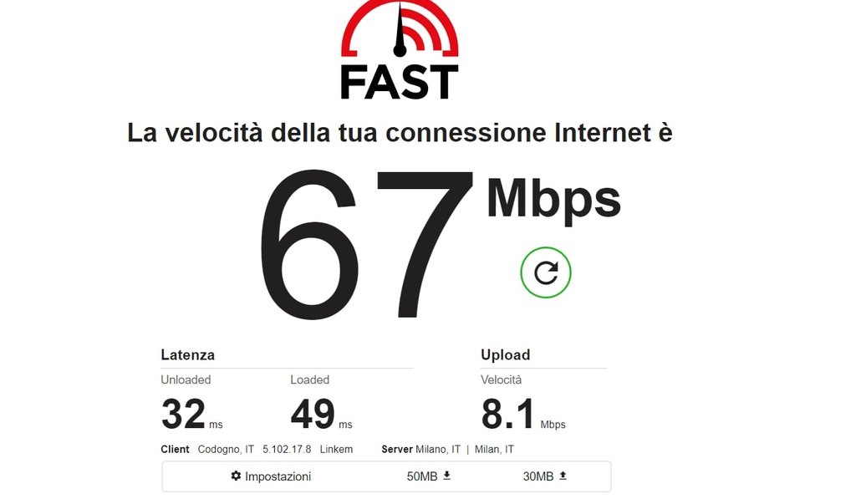Screen dimensions: 856x504
Task: Click the unloaded latency value 32
Action: click(x=183, y=414)
